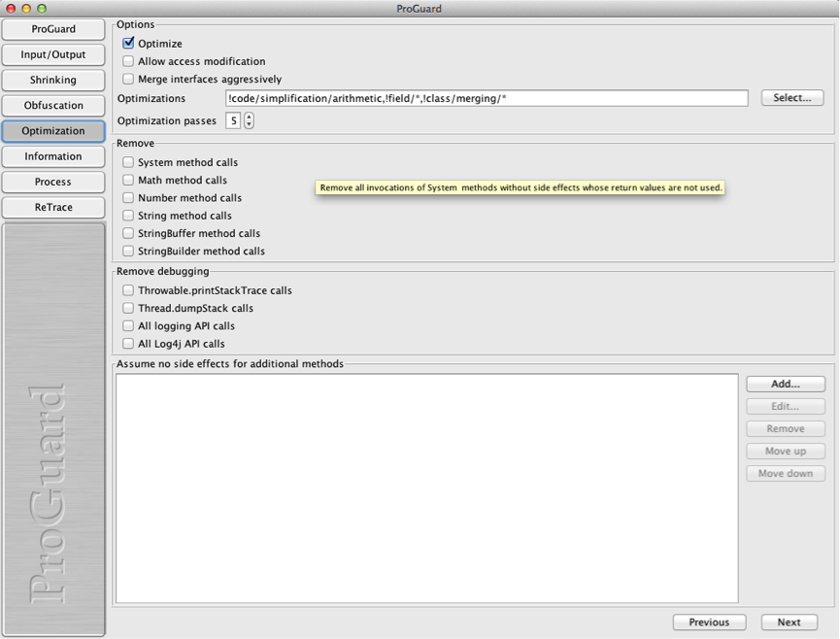The height and width of the screenshot is (639, 840).
Task: Click Add... for side-effect-free methods
Action: pyautogui.click(x=786, y=384)
